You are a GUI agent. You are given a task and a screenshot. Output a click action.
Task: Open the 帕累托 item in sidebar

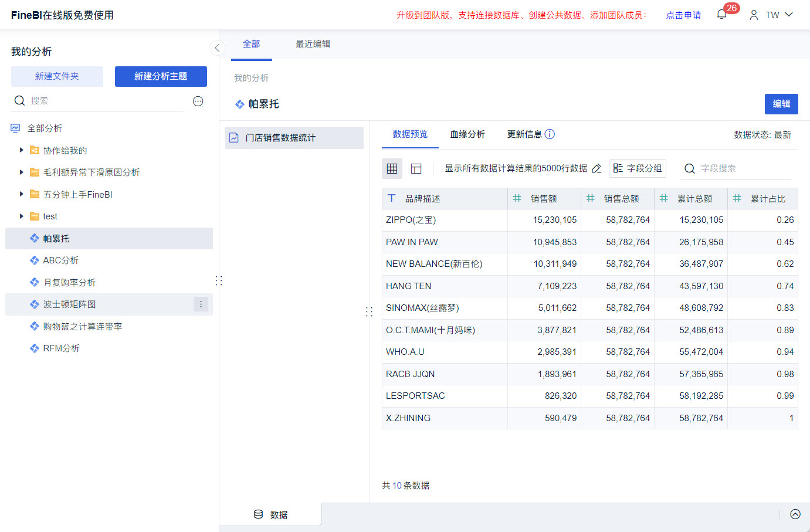pos(109,239)
